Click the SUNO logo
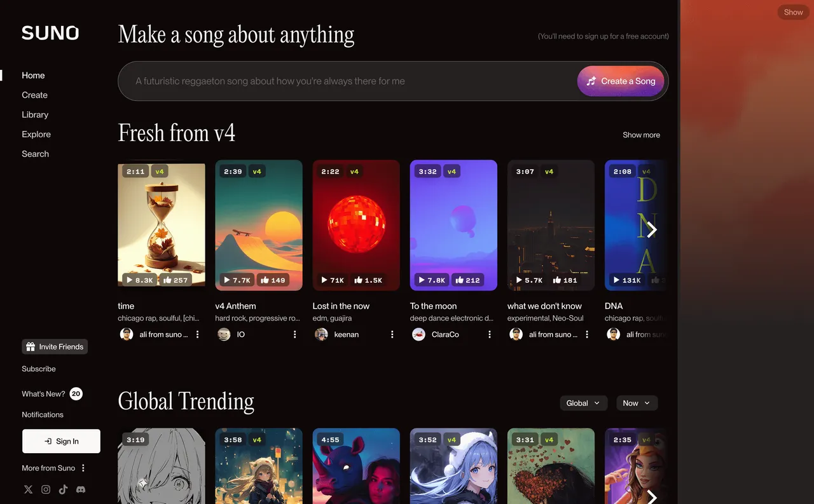This screenshot has height=504, width=814. click(x=50, y=32)
